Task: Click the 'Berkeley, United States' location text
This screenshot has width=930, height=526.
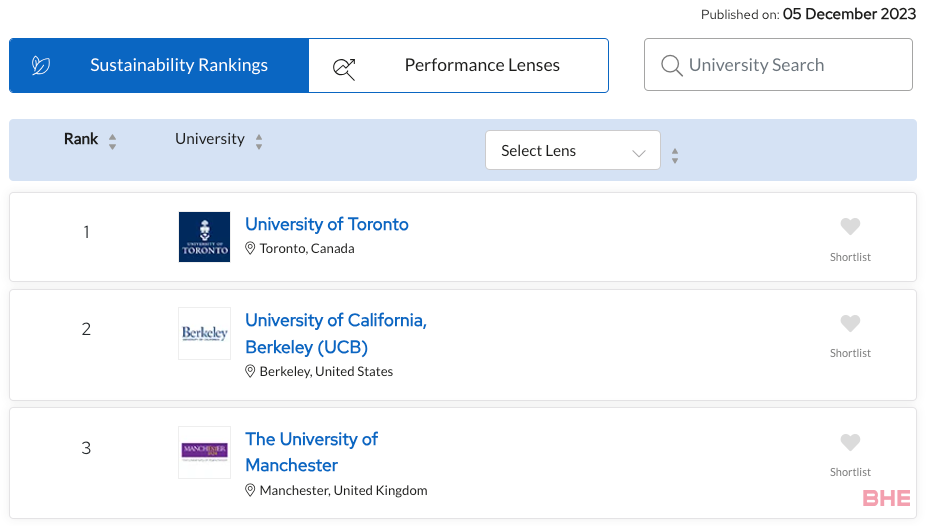Action: [x=326, y=371]
